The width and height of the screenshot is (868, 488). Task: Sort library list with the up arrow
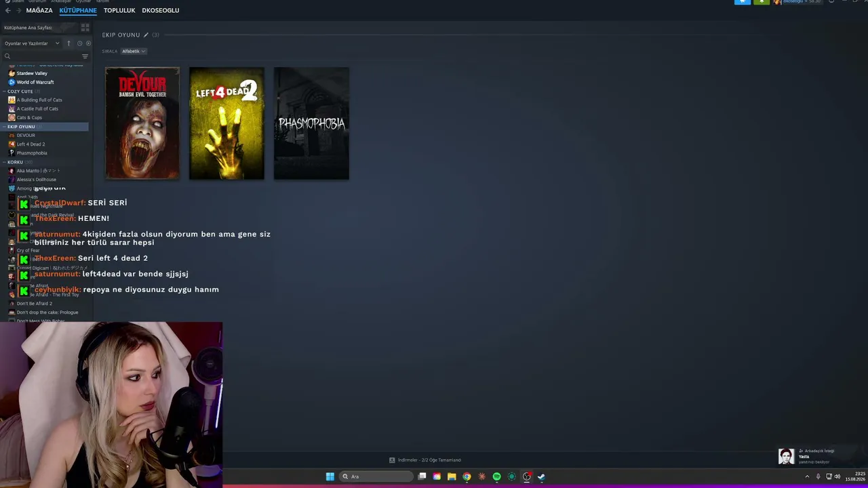68,43
